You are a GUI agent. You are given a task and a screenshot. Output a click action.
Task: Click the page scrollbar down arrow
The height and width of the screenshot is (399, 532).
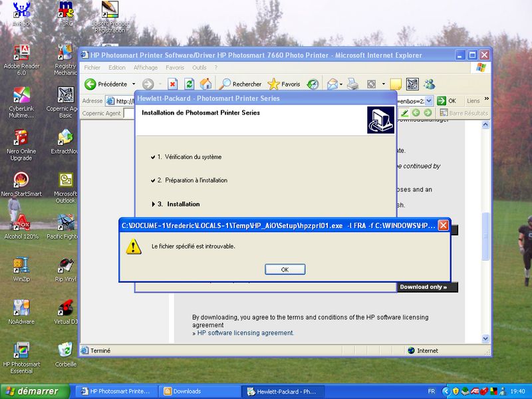(485, 338)
